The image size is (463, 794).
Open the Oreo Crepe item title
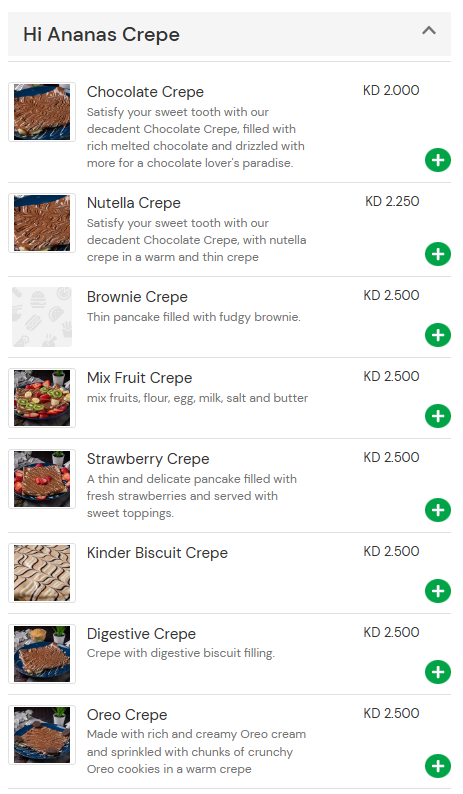(x=127, y=714)
